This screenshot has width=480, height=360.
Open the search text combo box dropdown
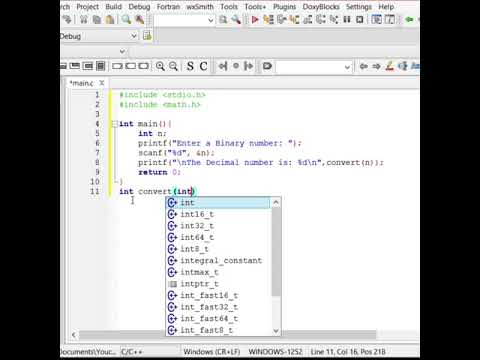point(210,20)
